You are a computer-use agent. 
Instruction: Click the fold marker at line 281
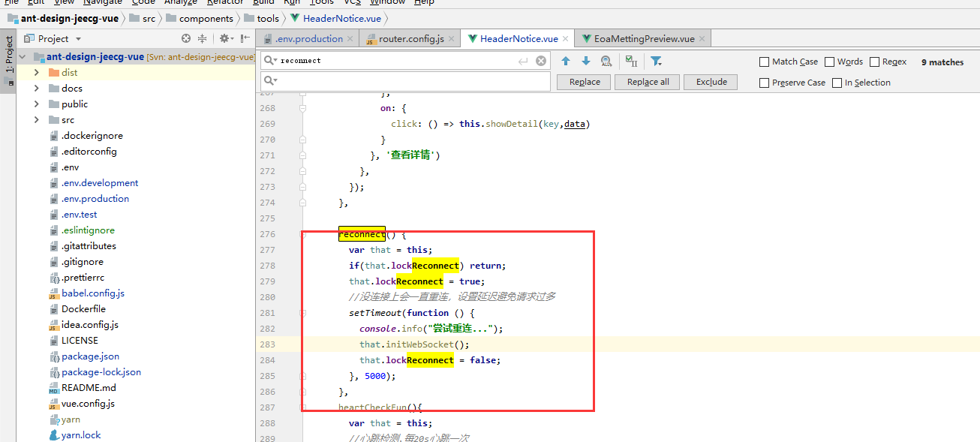303,313
